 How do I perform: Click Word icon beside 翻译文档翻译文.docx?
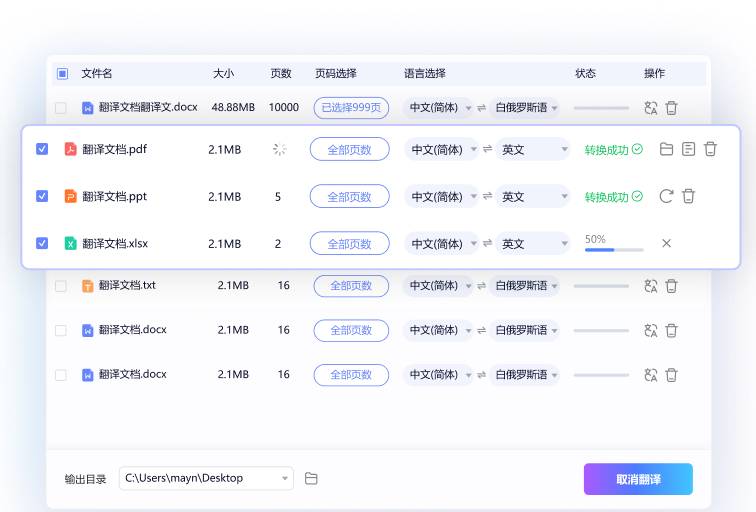pyautogui.click(x=87, y=108)
